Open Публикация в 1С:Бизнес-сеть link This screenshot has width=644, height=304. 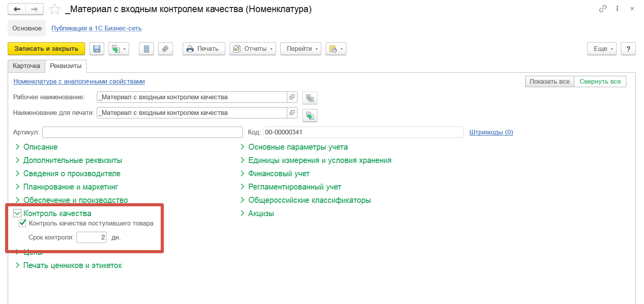point(96,28)
